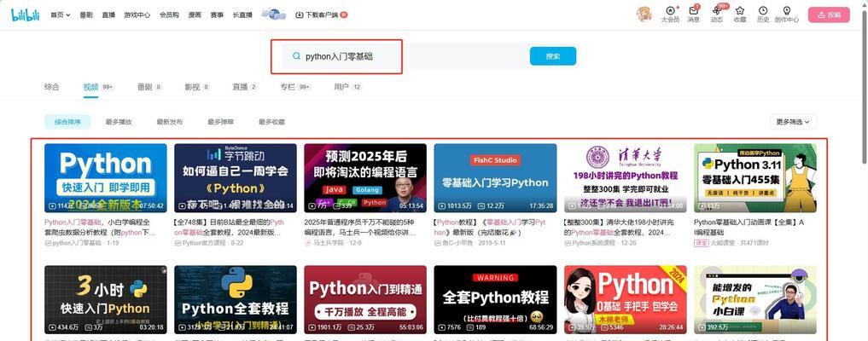Select 最多收藏 sort option
This screenshot has width=868, height=341.
271,122
